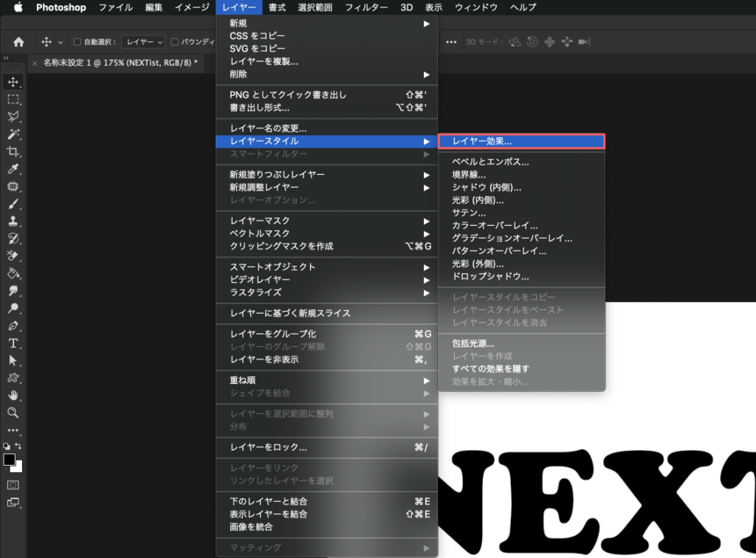Viewport: 756px width, 558px height.
Task: Open the Photoshop application menu
Action: coord(61,7)
